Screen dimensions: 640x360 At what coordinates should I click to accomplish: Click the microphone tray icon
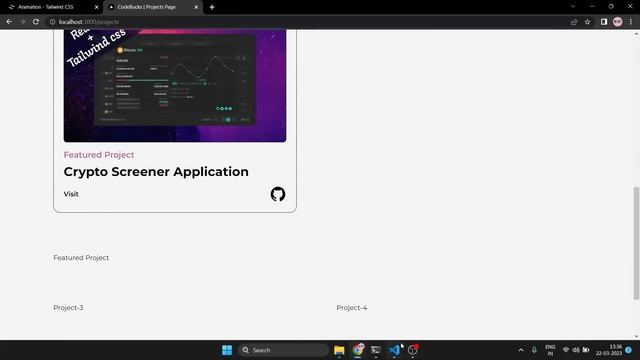(534, 350)
